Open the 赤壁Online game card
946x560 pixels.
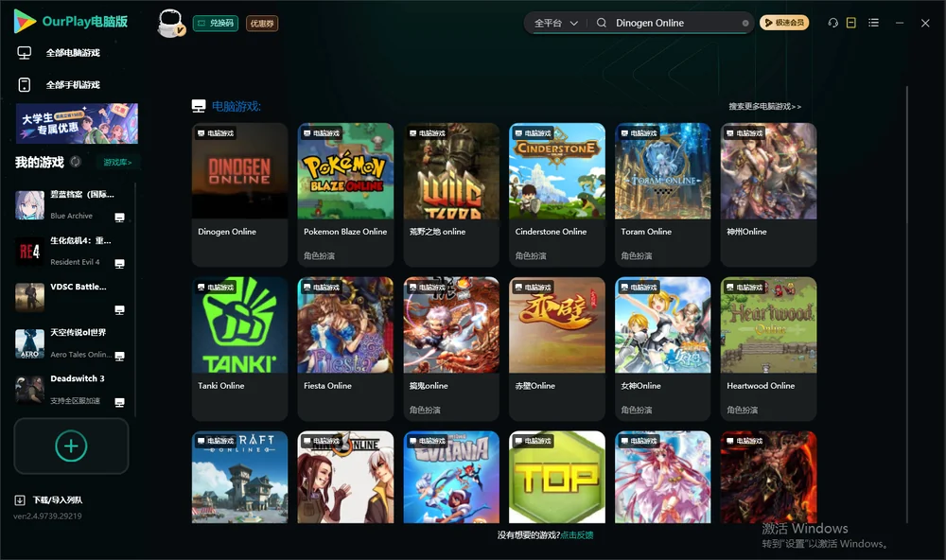557,349
